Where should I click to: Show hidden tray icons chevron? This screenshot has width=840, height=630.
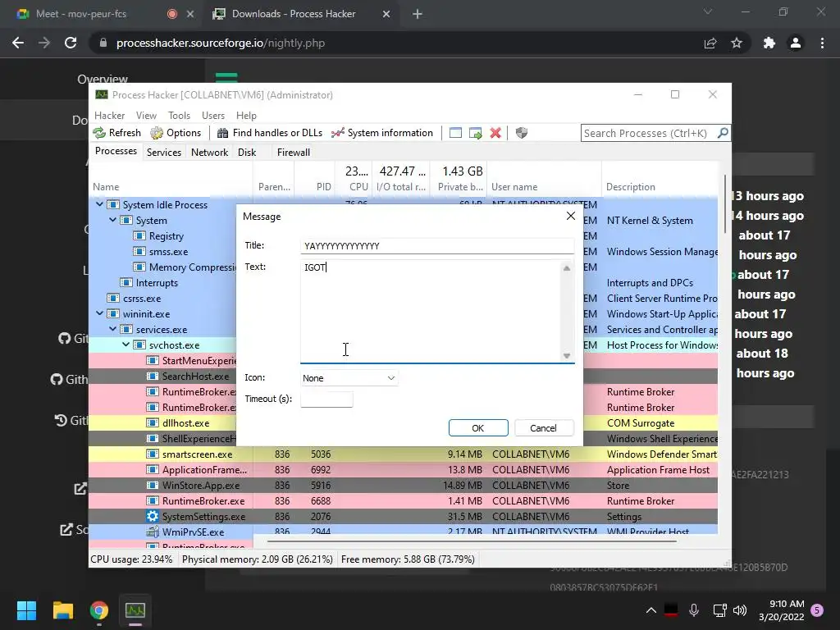651,610
